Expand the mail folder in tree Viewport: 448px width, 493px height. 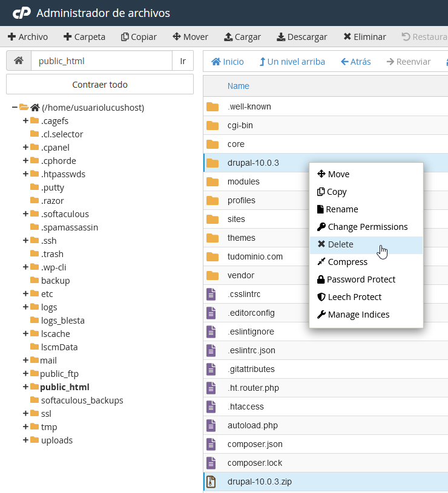[x=26, y=361]
